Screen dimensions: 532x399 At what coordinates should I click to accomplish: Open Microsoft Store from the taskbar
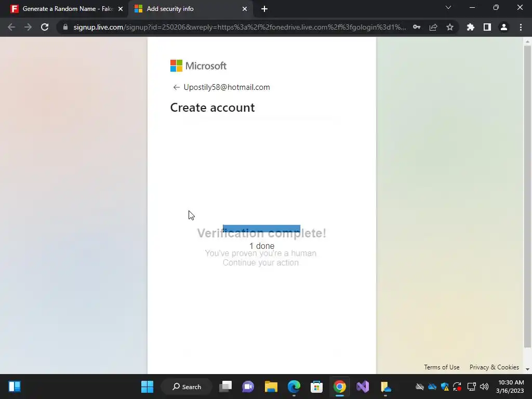coord(316,387)
